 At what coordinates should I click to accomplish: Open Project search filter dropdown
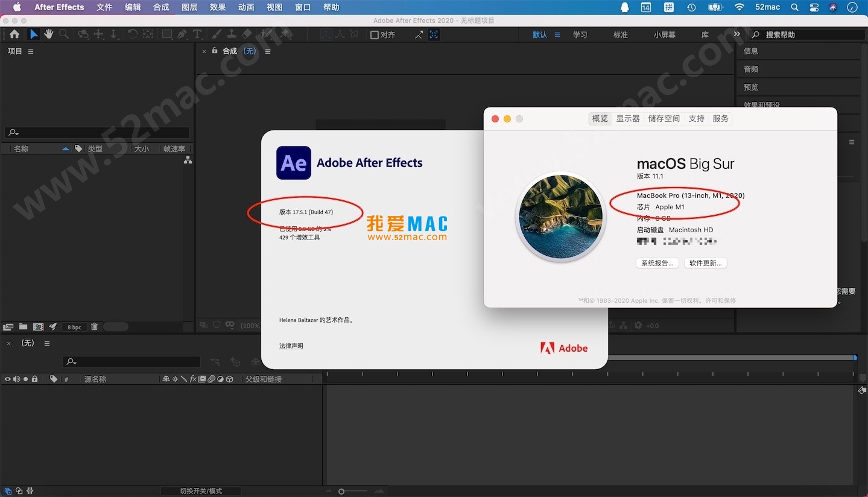pos(13,133)
